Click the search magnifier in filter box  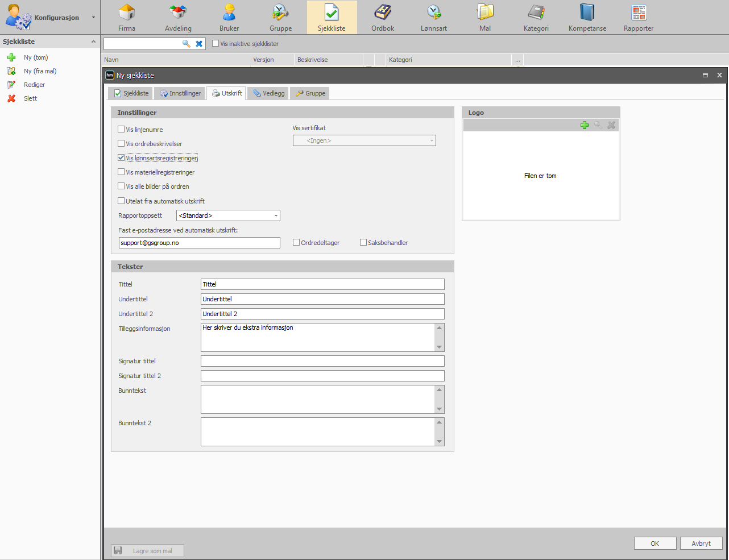[x=186, y=44]
